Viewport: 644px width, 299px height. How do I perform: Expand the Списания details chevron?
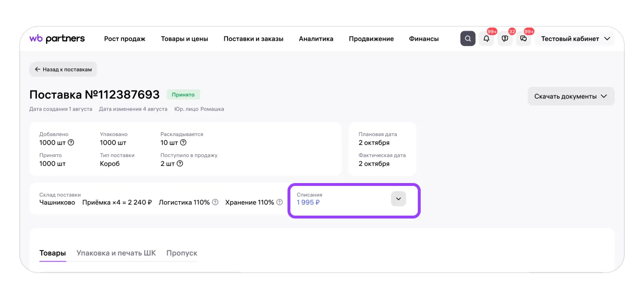(398, 199)
